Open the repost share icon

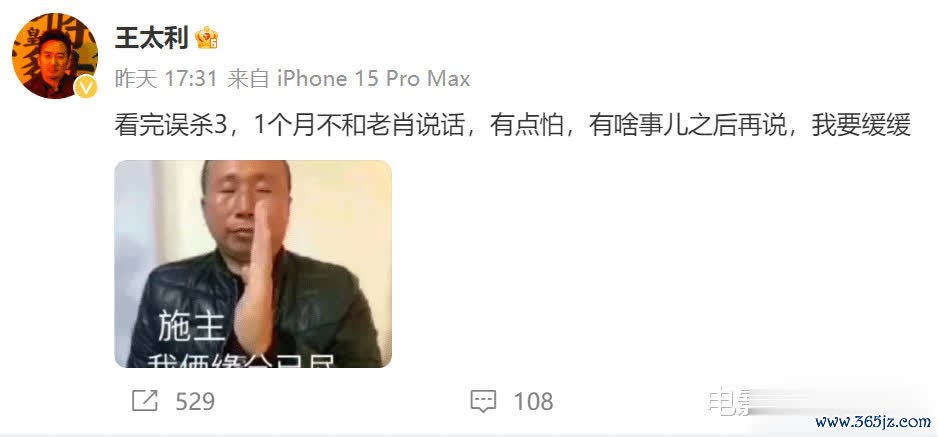click(x=144, y=401)
